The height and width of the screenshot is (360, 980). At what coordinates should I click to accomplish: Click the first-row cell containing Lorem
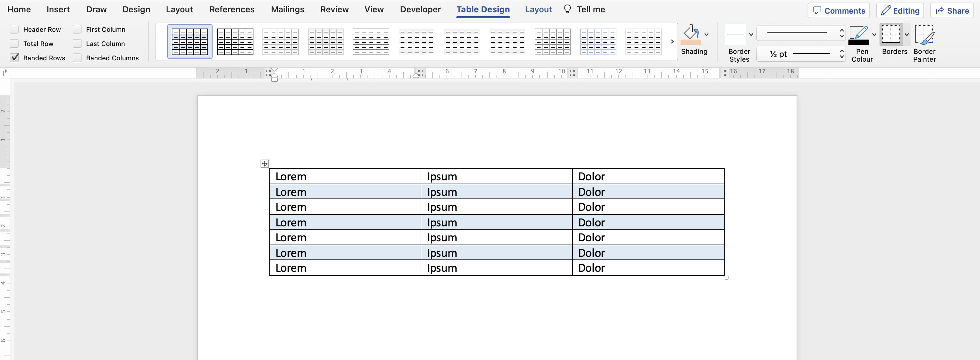point(345,176)
